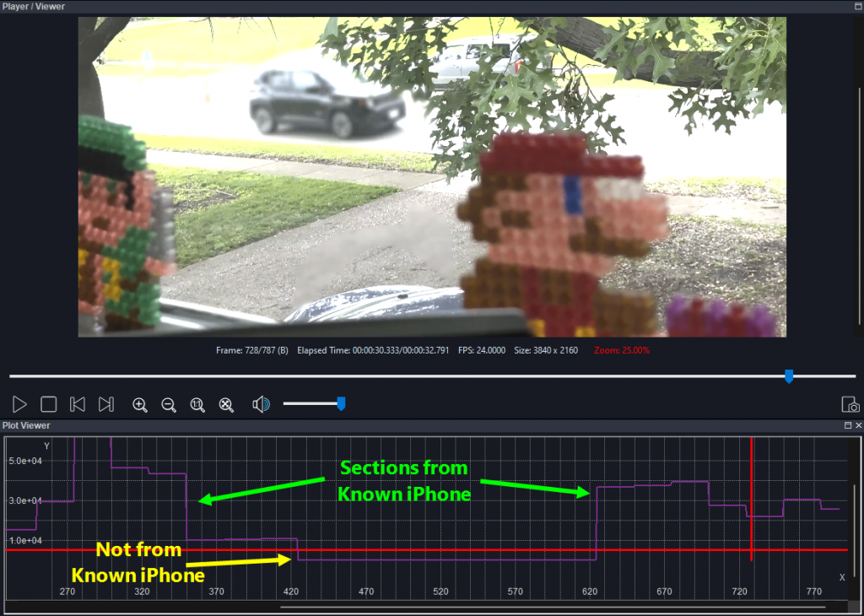Click the volume slider handle
This screenshot has height=616, width=864.
(x=341, y=404)
